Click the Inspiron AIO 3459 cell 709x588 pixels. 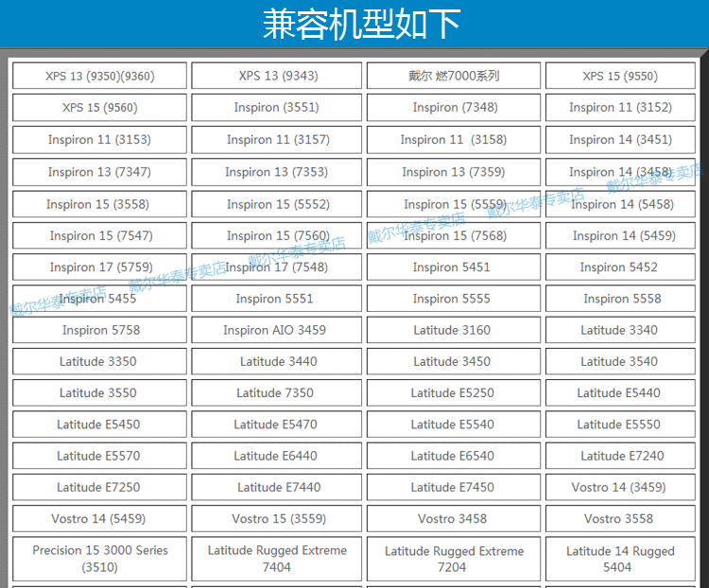click(x=277, y=330)
